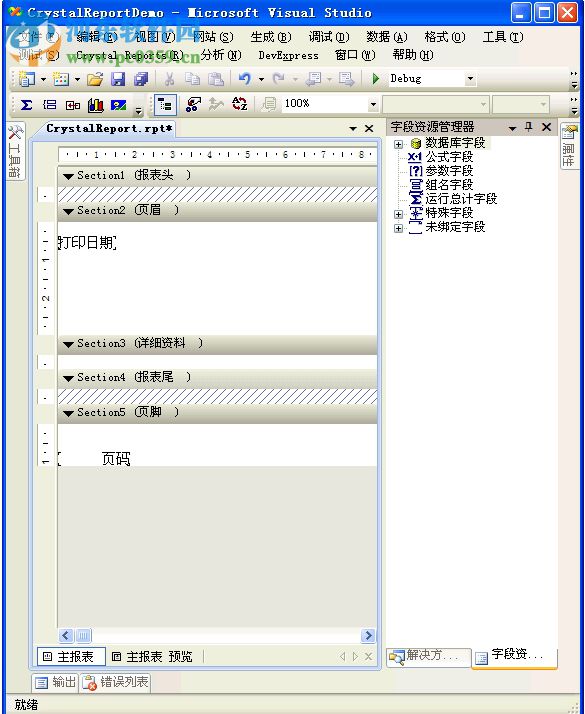Click the horizontal scrollbar left arrow
The height and width of the screenshot is (714, 585).
click(66, 635)
